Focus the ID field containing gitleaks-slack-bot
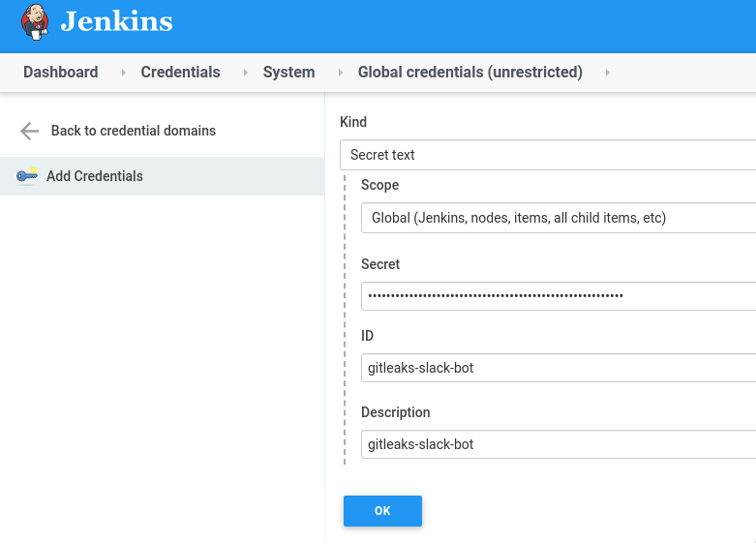This screenshot has width=756, height=543. tap(559, 368)
